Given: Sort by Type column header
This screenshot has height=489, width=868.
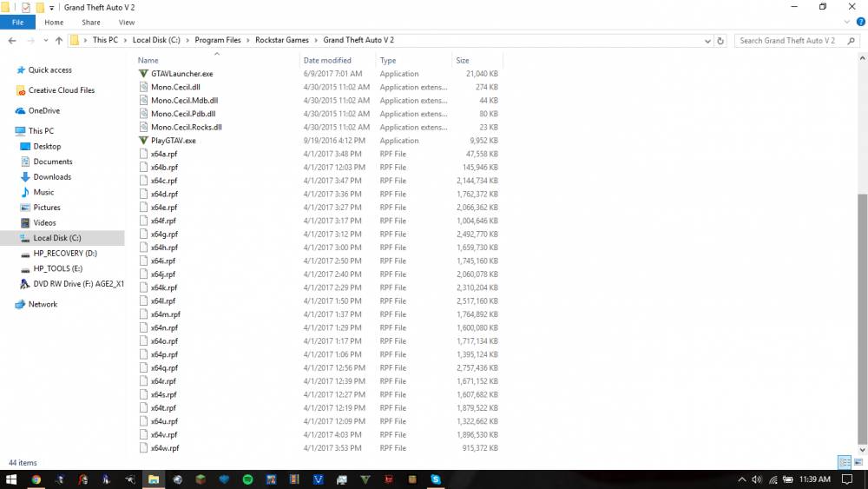Looking at the screenshot, I should click(387, 60).
